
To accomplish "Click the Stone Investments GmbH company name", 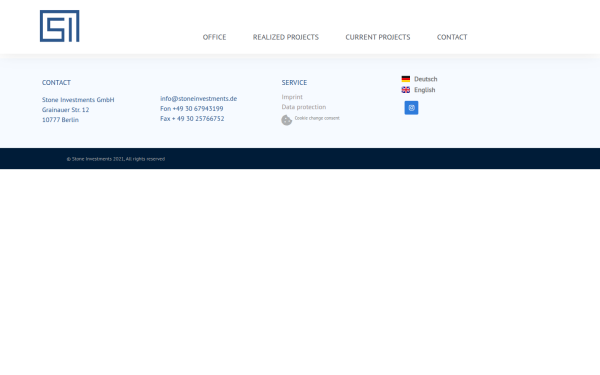I will tap(78, 99).
